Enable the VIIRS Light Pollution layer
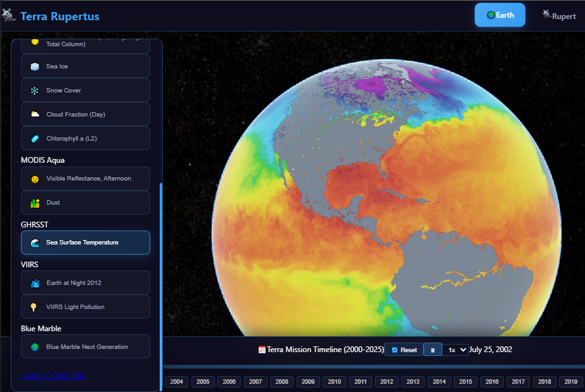The height and width of the screenshot is (392, 585). click(86, 307)
